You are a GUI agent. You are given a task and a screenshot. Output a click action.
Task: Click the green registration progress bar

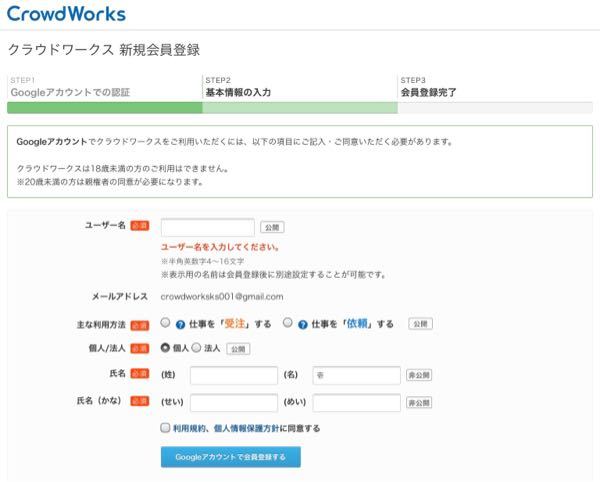[300, 108]
